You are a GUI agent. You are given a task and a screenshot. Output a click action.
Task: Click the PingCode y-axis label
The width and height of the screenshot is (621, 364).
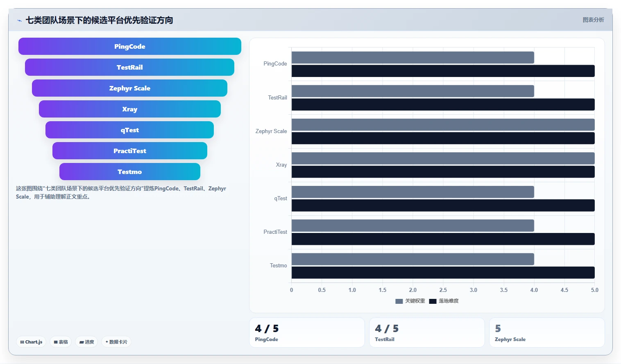point(275,64)
